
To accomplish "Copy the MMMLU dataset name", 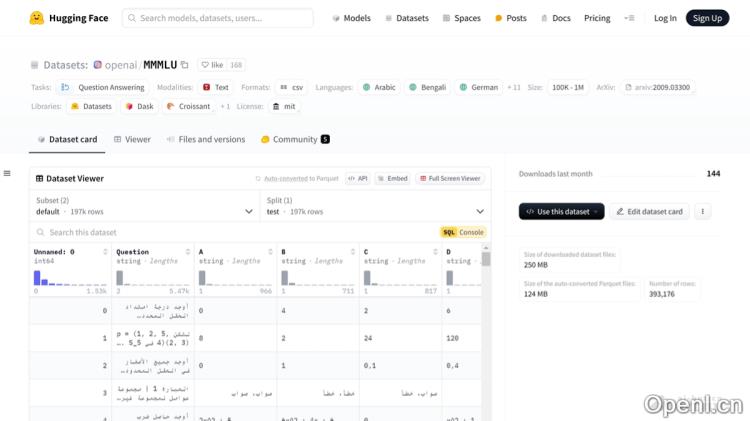I will coord(184,65).
